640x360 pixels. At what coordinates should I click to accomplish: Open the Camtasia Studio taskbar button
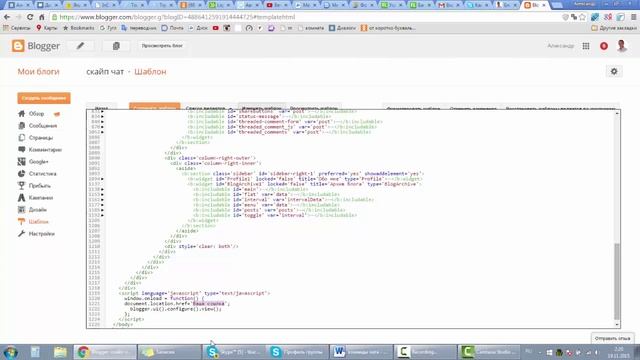489,352
